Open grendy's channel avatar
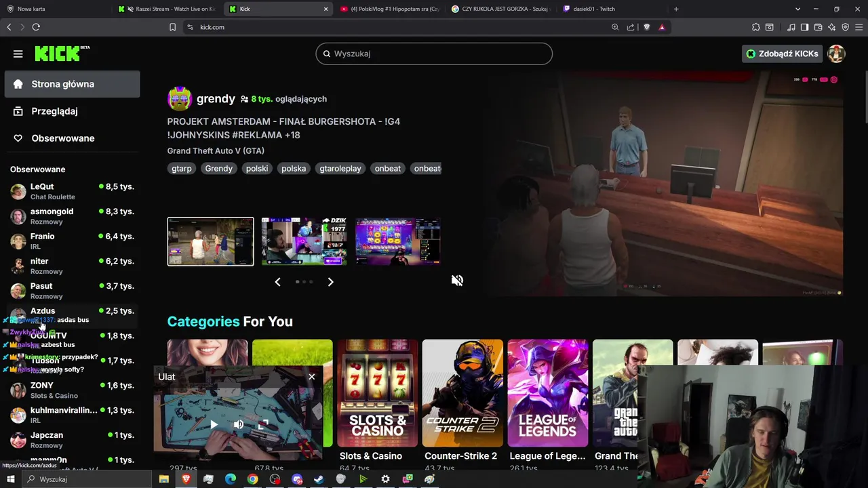This screenshot has width=868, height=488. click(180, 99)
